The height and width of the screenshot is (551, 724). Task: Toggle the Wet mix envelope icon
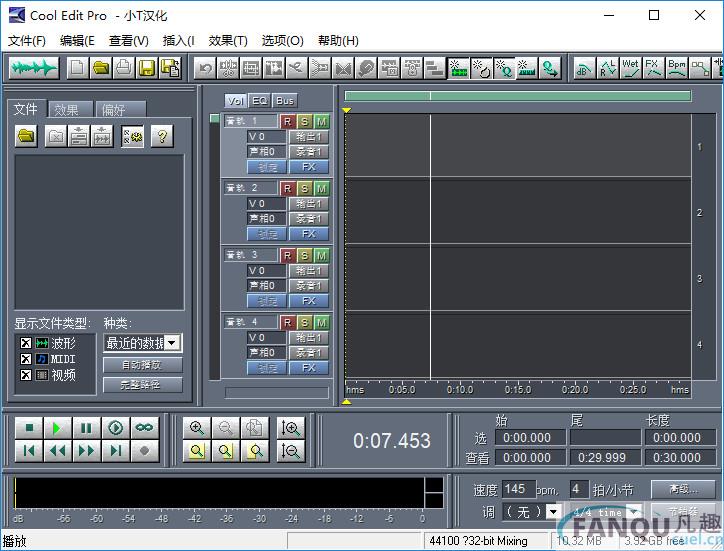point(630,68)
